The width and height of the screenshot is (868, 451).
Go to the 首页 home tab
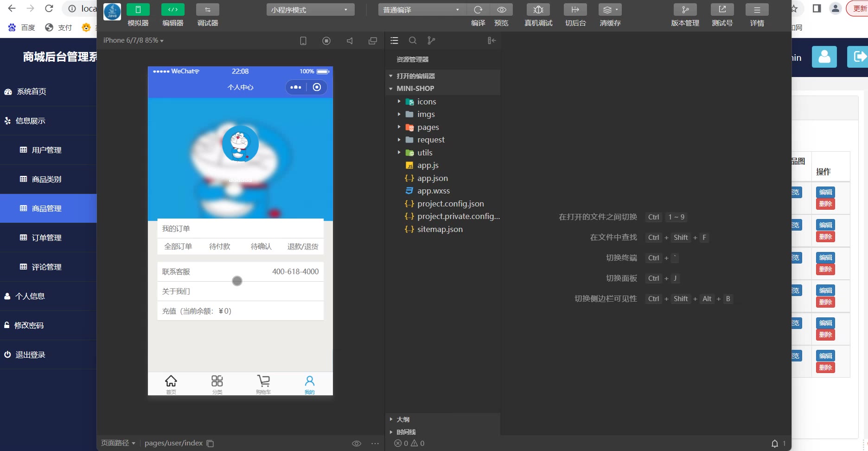click(x=171, y=384)
